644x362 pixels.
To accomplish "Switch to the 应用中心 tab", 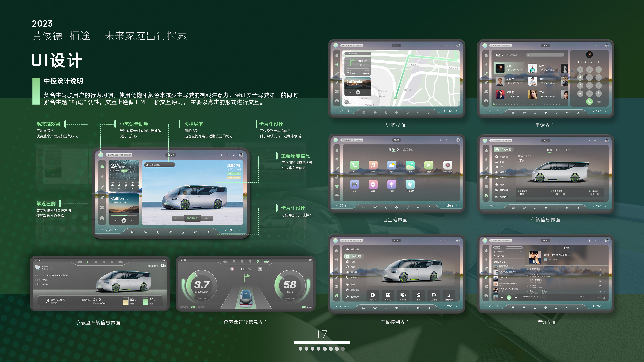I will 408,150.
